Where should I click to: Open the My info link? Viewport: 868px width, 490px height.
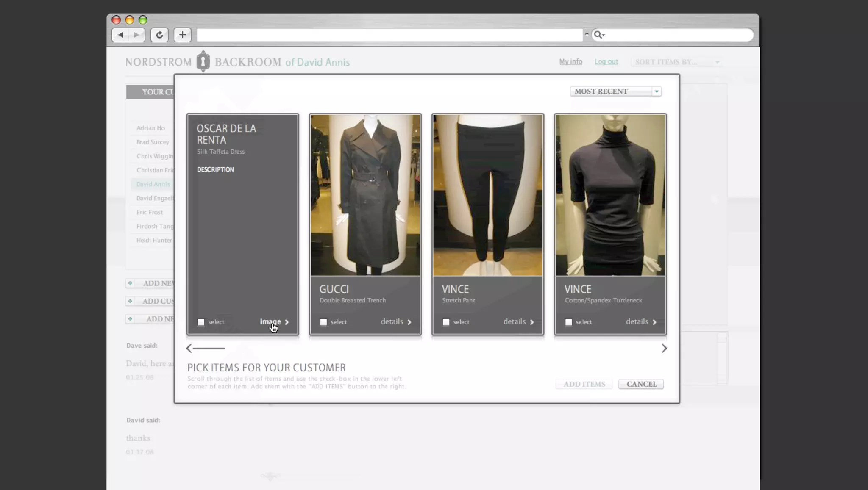tap(570, 61)
